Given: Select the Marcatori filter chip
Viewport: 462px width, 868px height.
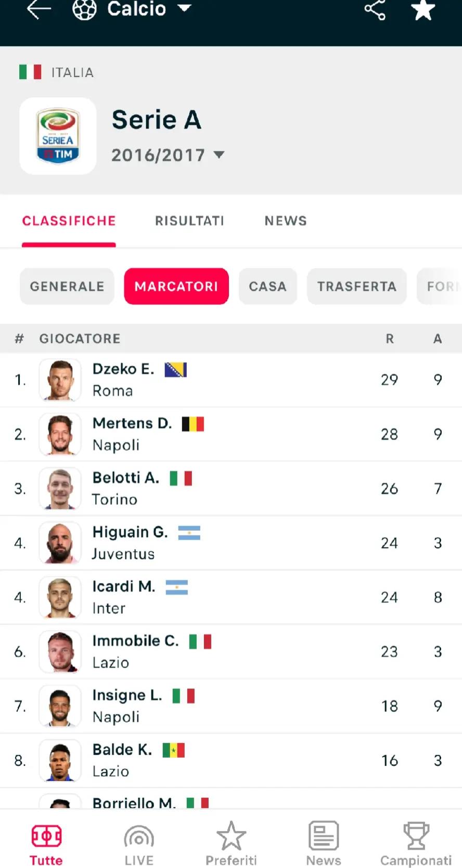Looking at the screenshot, I should [176, 286].
